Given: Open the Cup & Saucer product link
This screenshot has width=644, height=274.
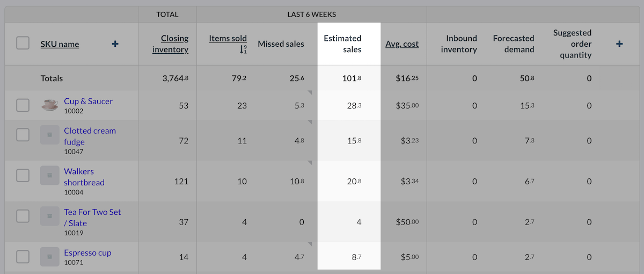Looking at the screenshot, I should coord(88,101).
